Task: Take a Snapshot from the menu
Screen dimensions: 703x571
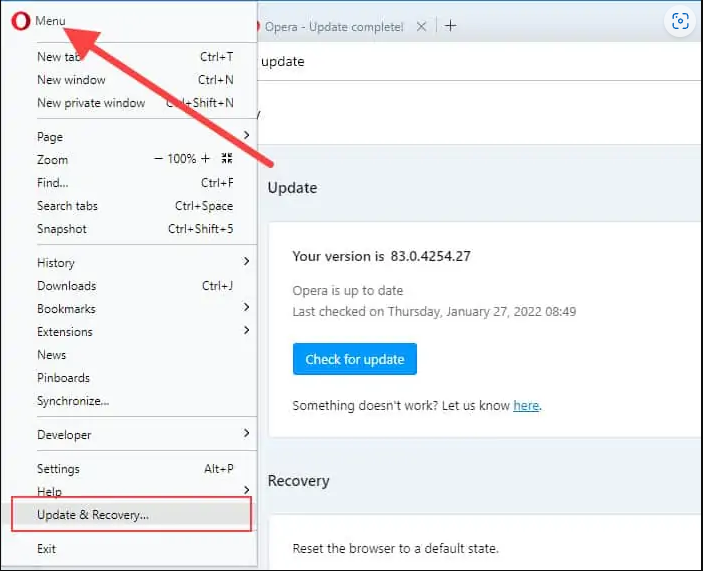Action: click(x=135, y=229)
